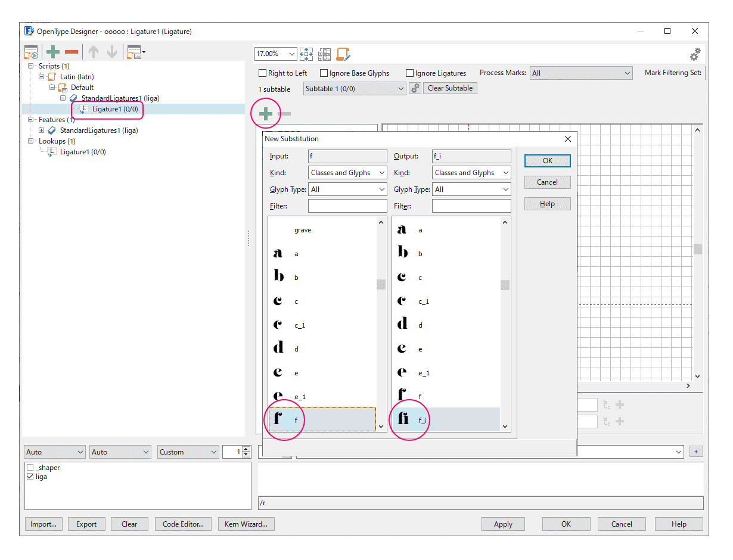Click the zoom to fit icon
733x560 pixels.
(306, 54)
